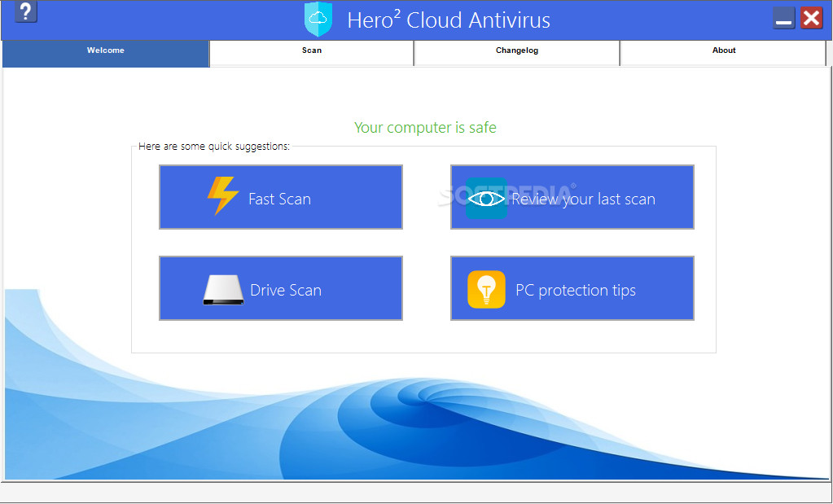Click the eye icon to review last scan
The image size is (833, 504).
coord(486,198)
